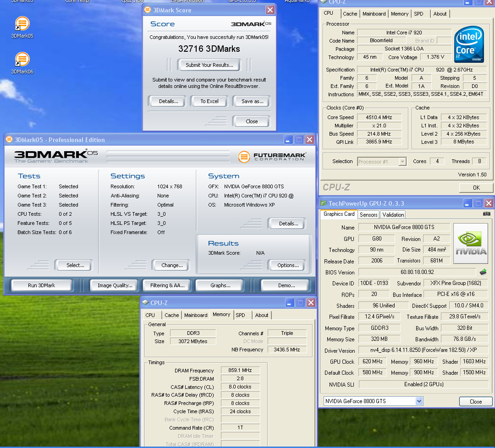Close the 3DMark Score dialog with X
Viewport: 495px width, 448px height.
point(270,10)
